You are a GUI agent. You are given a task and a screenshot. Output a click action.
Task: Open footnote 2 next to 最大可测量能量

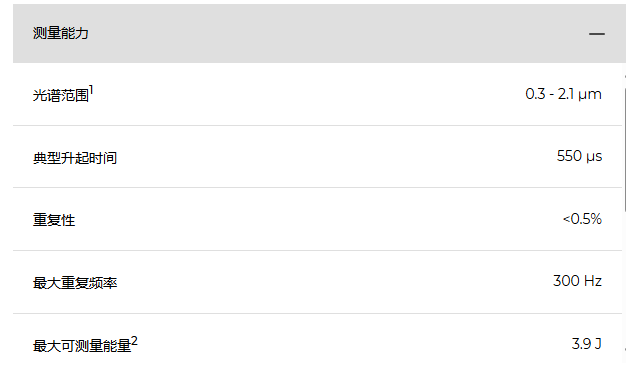click(x=134, y=341)
